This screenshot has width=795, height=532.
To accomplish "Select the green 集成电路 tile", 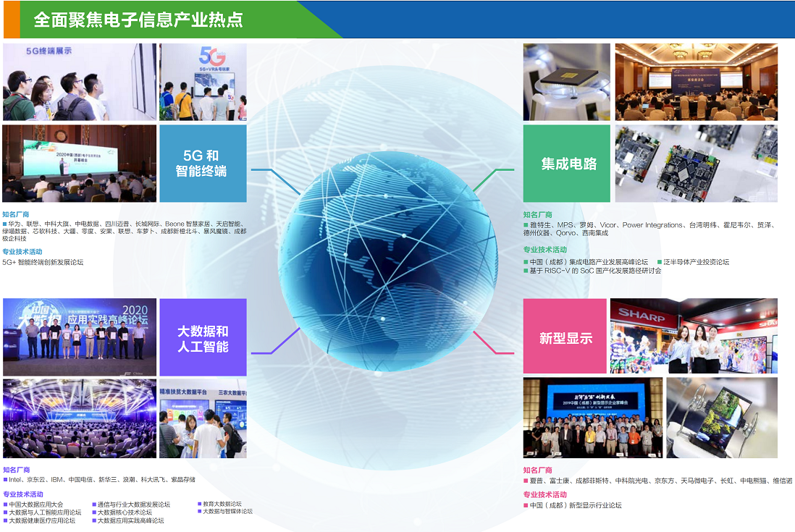I will click(x=567, y=164).
